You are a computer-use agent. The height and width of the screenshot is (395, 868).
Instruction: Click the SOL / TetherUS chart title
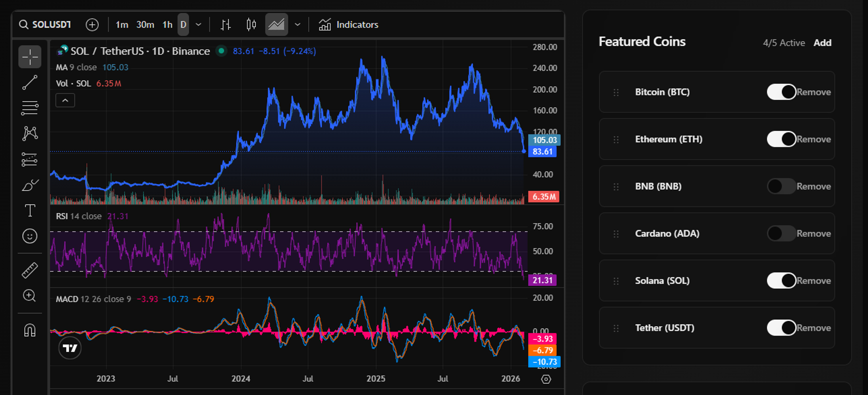coord(140,51)
